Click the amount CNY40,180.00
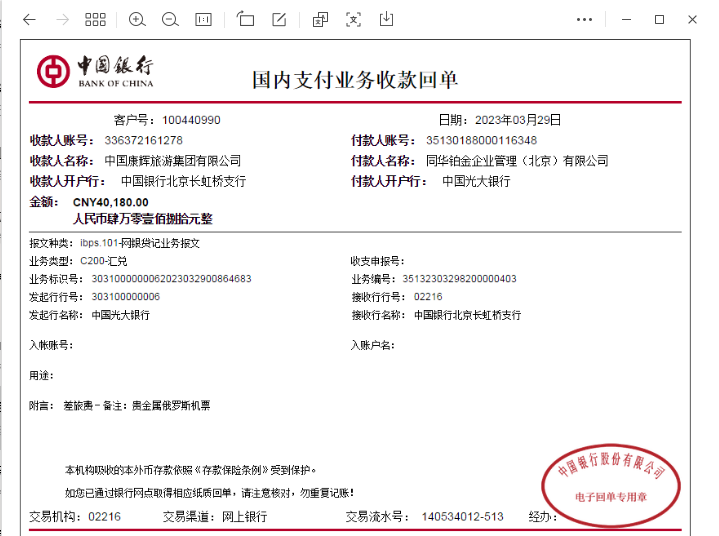The height and width of the screenshot is (536, 719). [110, 202]
